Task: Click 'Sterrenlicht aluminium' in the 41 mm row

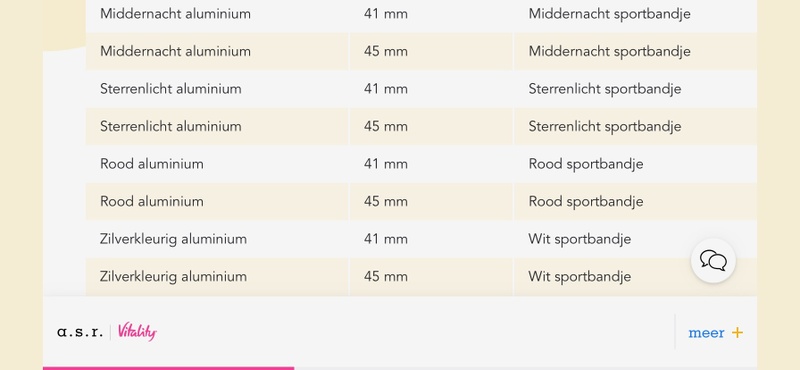Action: [x=170, y=89]
